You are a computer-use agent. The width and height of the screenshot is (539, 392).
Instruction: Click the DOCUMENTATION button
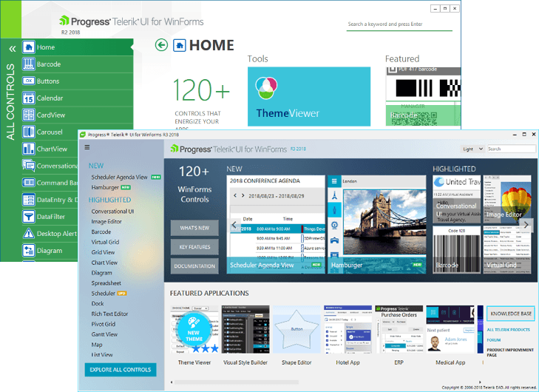(x=194, y=266)
